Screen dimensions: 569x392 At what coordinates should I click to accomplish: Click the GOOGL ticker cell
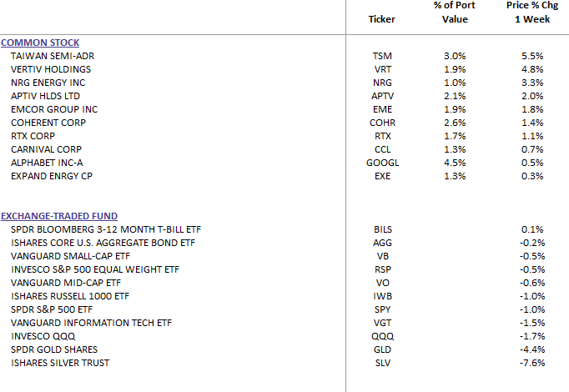pos(382,163)
